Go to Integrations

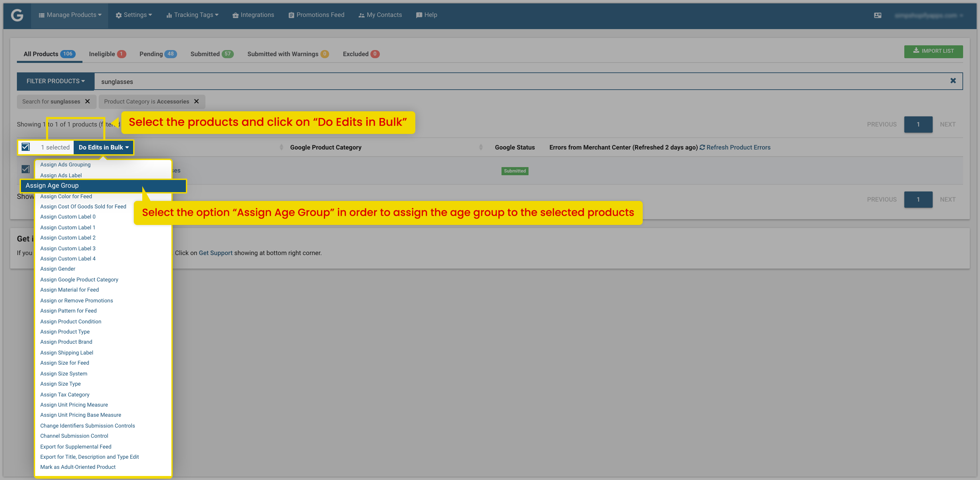(253, 15)
